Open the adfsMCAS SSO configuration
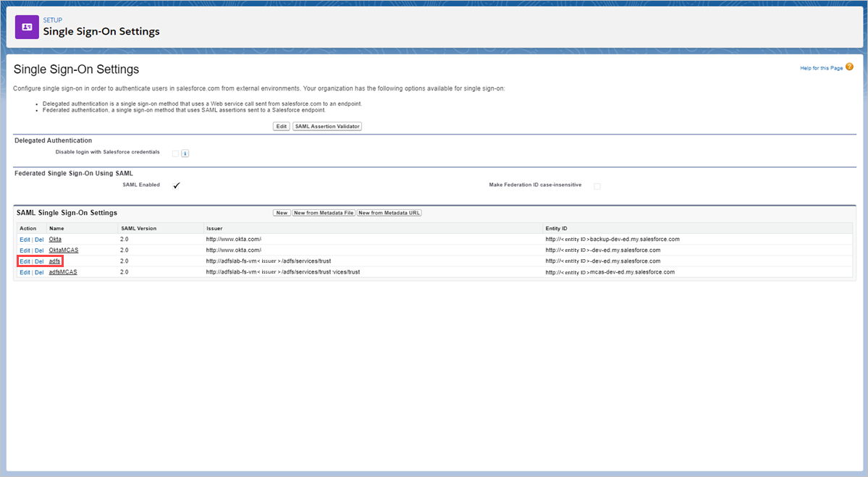The height and width of the screenshot is (477, 868). pos(63,271)
